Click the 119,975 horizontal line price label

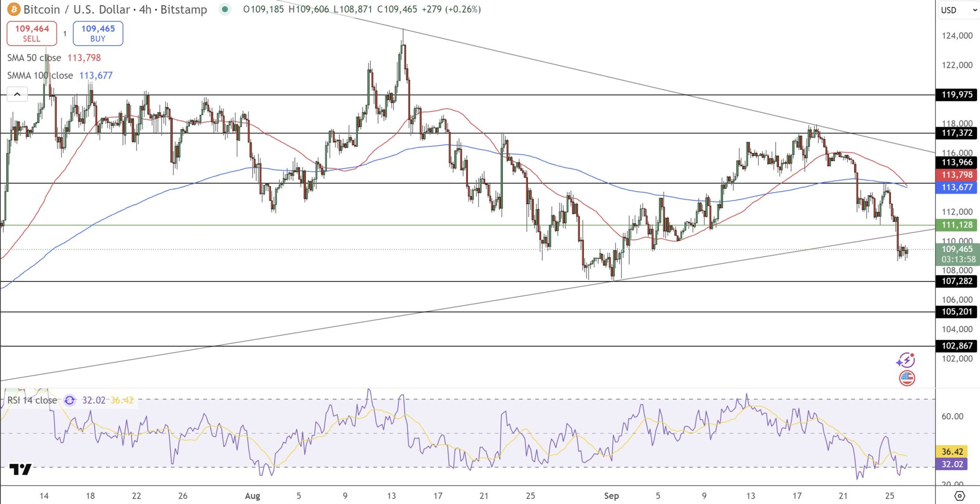click(x=957, y=95)
